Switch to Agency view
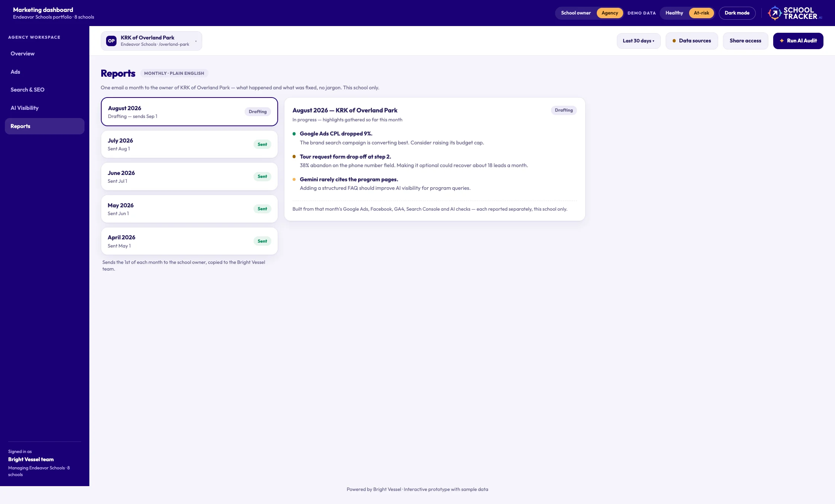Image resolution: width=835 pixels, height=504 pixels. (610, 13)
